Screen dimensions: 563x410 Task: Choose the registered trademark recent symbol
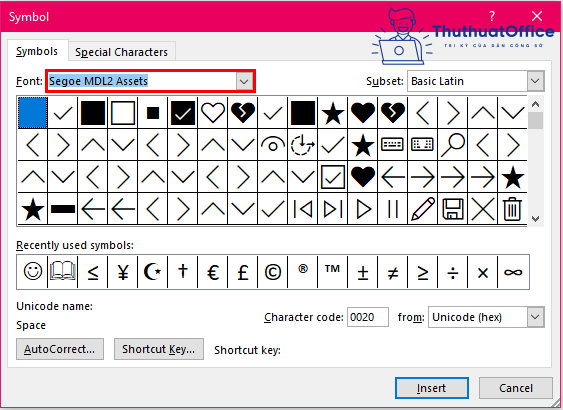tap(303, 272)
